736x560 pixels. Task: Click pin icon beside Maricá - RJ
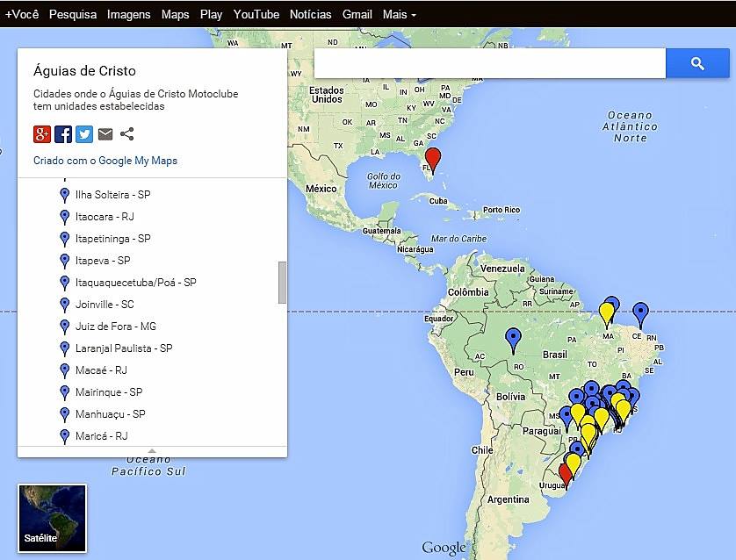(65, 436)
